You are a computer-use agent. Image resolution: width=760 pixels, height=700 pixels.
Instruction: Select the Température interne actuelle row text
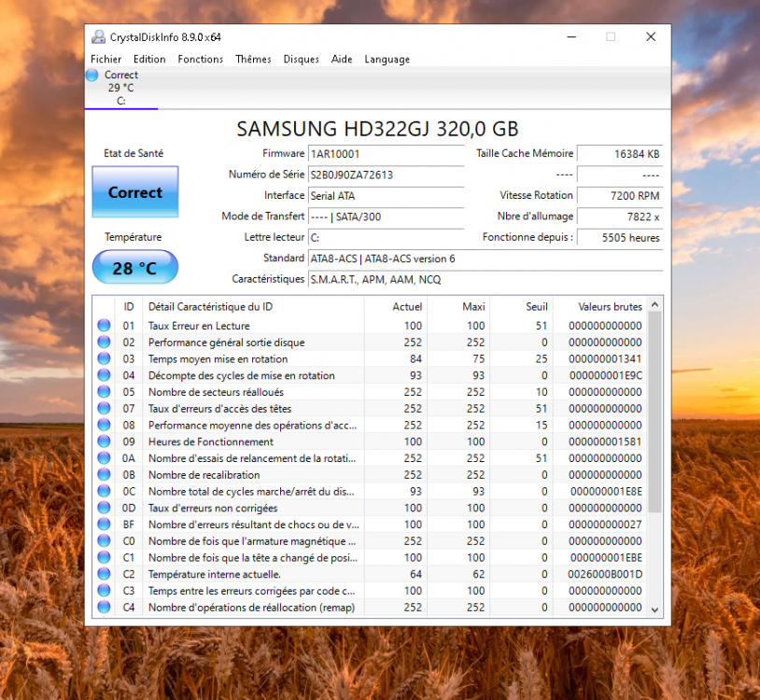(214, 574)
